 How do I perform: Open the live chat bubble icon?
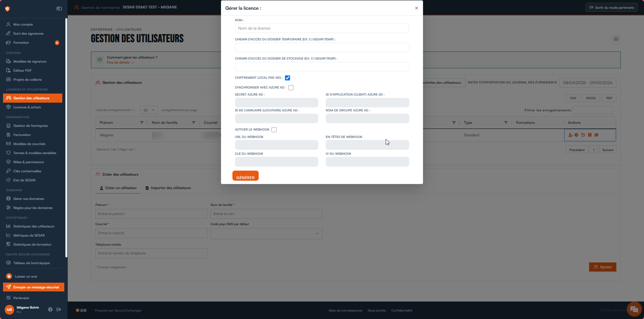[x=634, y=309]
